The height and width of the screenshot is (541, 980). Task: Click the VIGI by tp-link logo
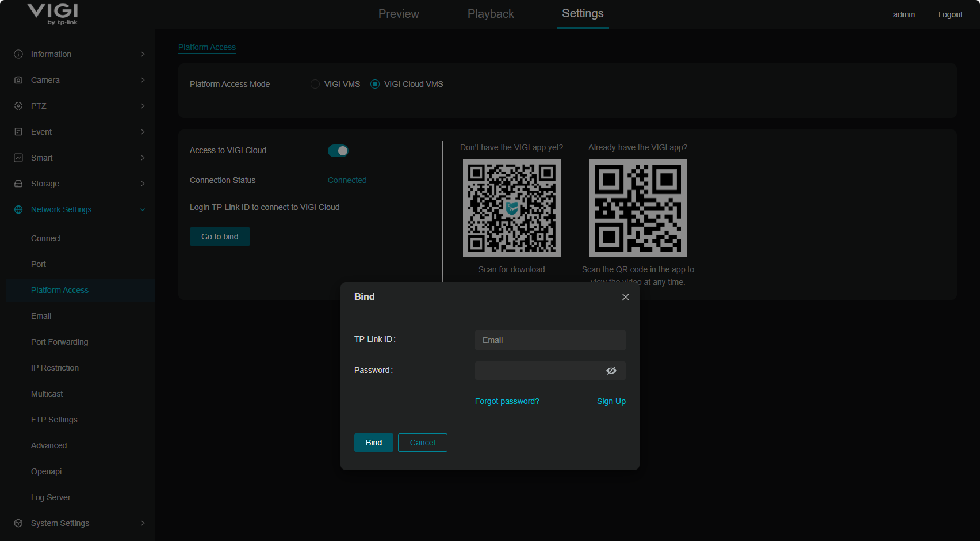tap(53, 14)
